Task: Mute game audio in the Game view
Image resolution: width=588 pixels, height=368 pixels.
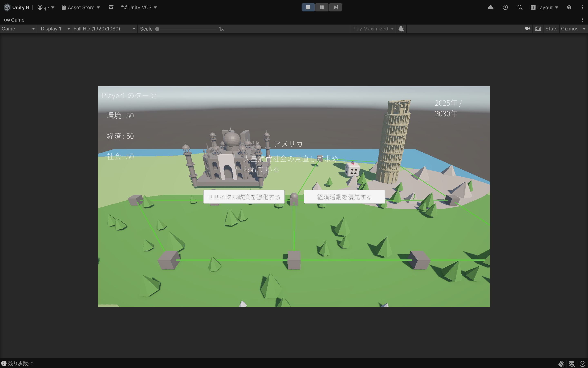Action: point(527,29)
